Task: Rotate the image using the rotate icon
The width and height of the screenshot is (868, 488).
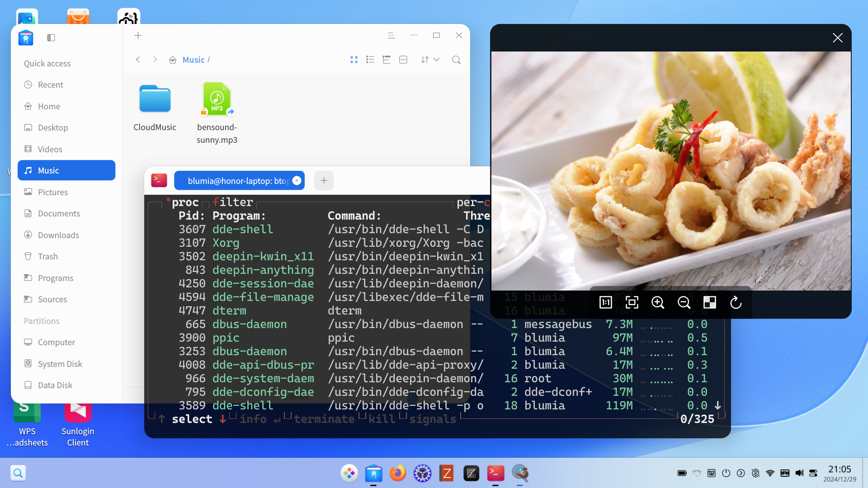Action: point(736,302)
